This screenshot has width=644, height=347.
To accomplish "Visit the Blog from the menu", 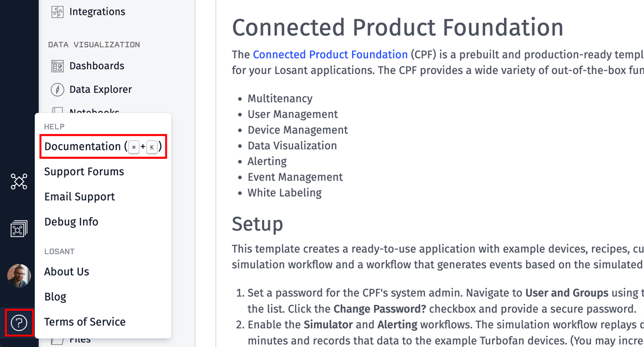I will tap(55, 297).
